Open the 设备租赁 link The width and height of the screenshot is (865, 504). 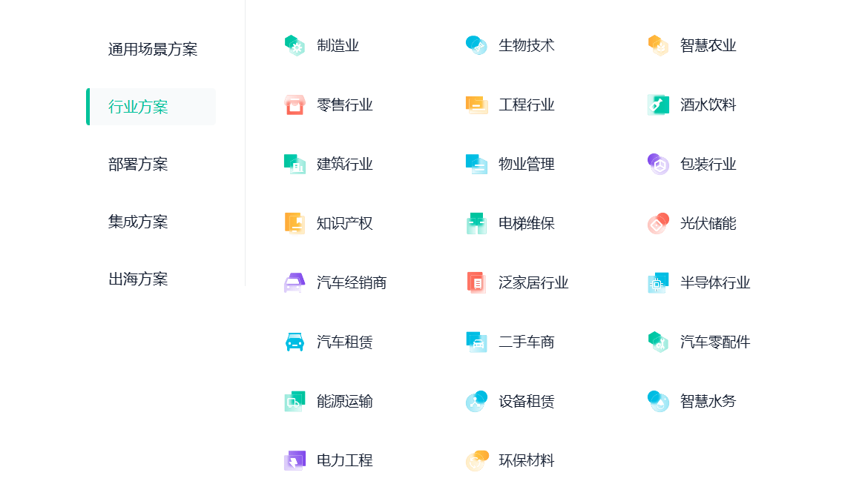click(x=526, y=402)
